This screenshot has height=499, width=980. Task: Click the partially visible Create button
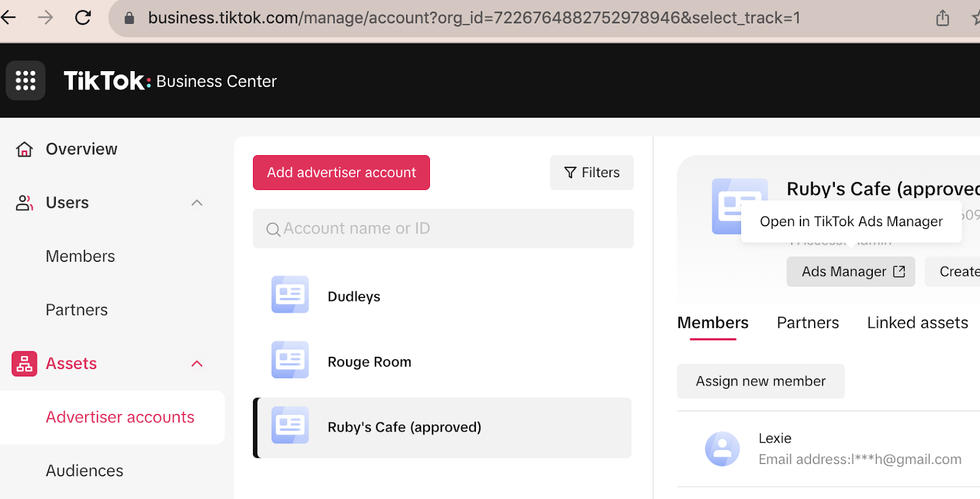coord(953,272)
